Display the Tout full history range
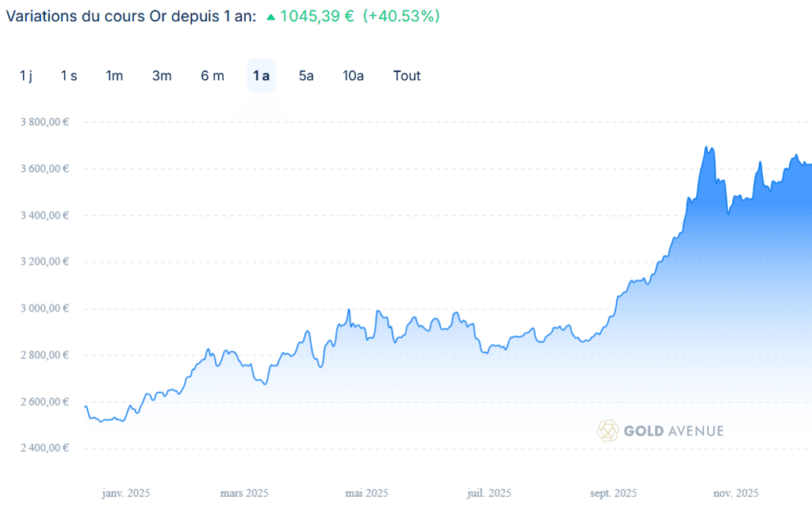812x512 pixels. tap(407, 76)
